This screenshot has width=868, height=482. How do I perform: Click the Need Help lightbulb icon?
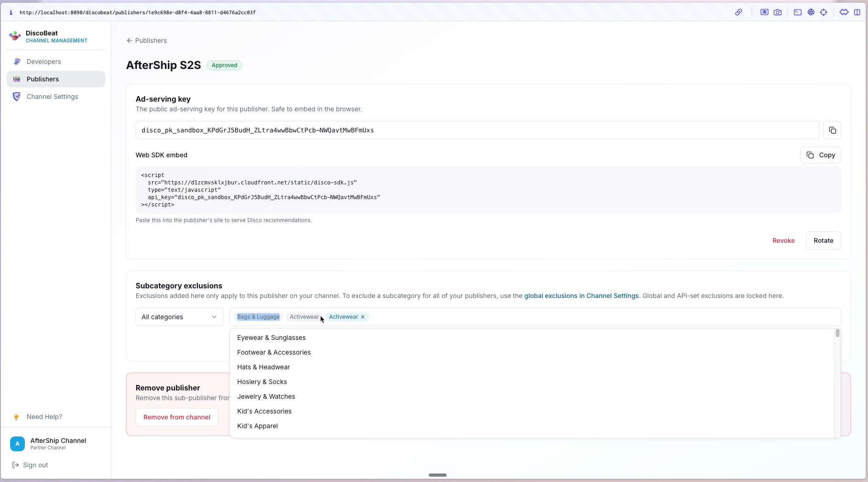click(x=17, y=417)
